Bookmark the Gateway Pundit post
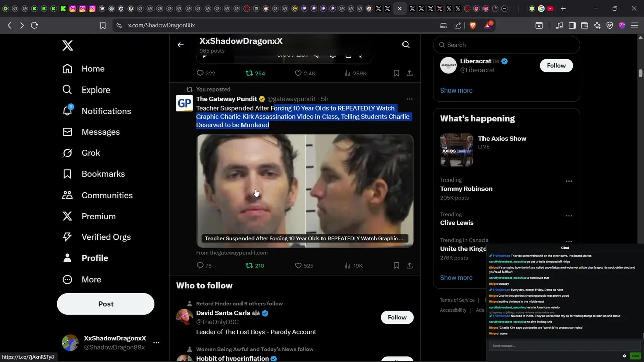The image size is (644, 362). [396, 266]
